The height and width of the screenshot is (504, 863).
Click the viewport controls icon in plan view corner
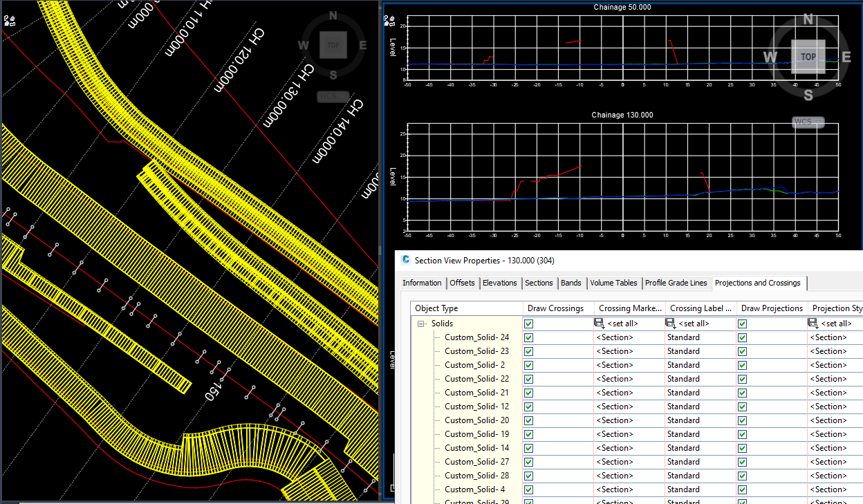[10, 21]
